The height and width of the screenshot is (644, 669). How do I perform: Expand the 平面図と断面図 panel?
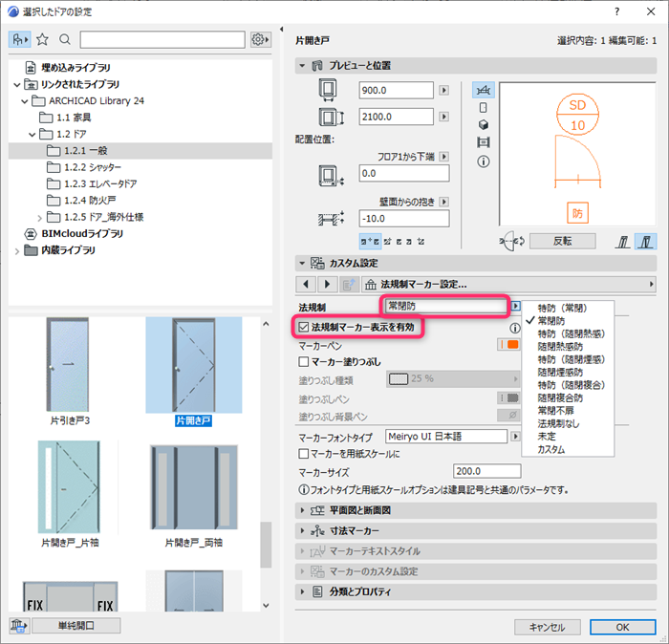(x=302, y=510)
